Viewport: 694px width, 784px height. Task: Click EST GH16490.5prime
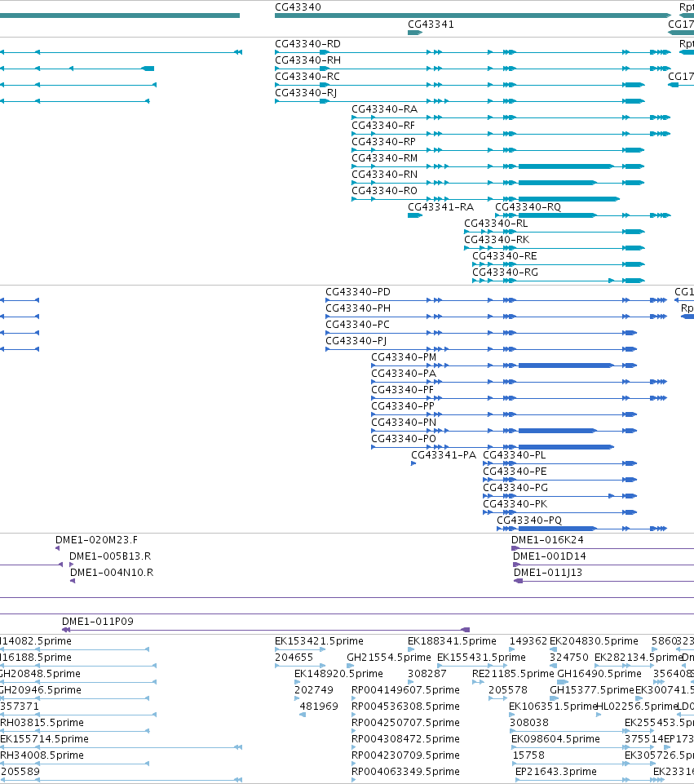[x=599, y=674]
